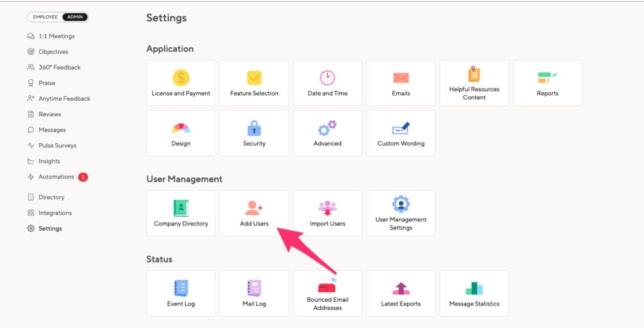Open the Latest Exports tile

(401, 293)
